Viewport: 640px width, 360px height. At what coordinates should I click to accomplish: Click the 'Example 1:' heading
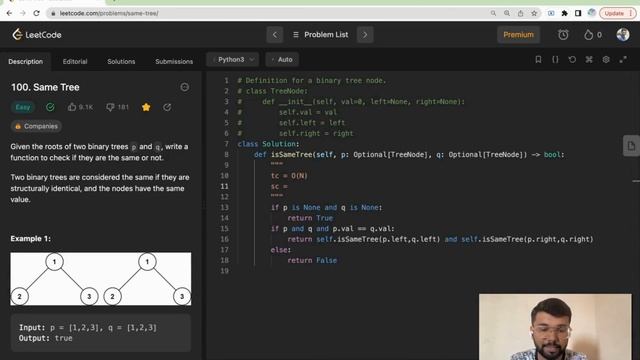[x=31, y=239]
